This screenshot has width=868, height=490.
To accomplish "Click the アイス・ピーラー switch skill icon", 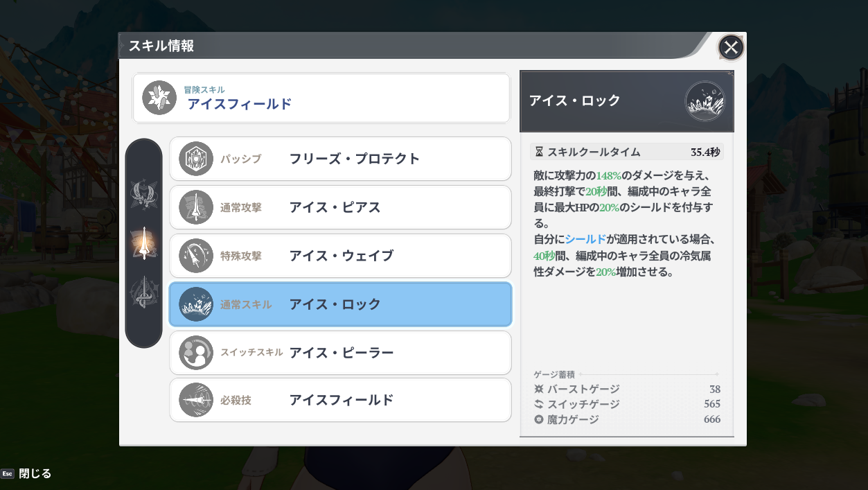I will coord(196,352).
